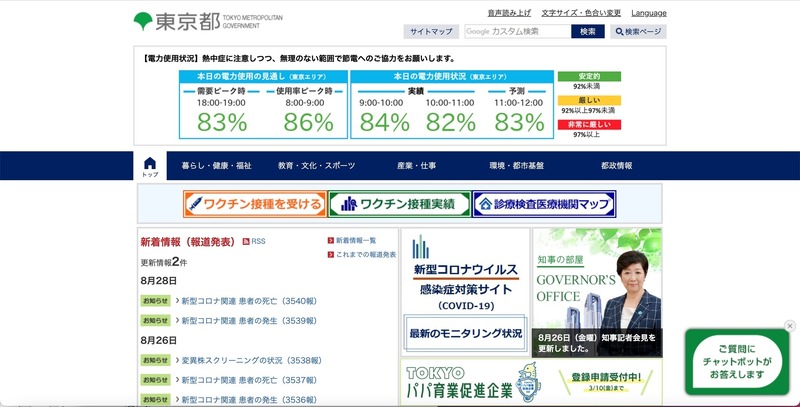Go to the home トップ icon
800x407 pixels.
pos(150,166)
